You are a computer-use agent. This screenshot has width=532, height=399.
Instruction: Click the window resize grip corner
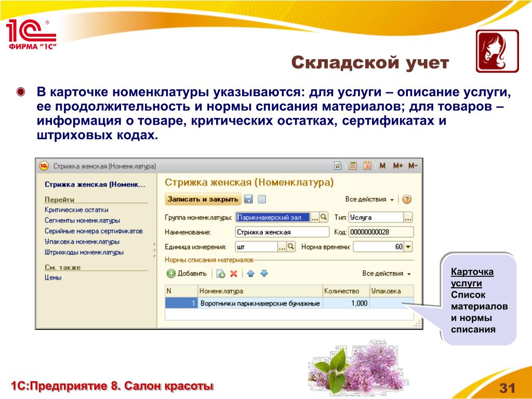[x=417, y=324]
